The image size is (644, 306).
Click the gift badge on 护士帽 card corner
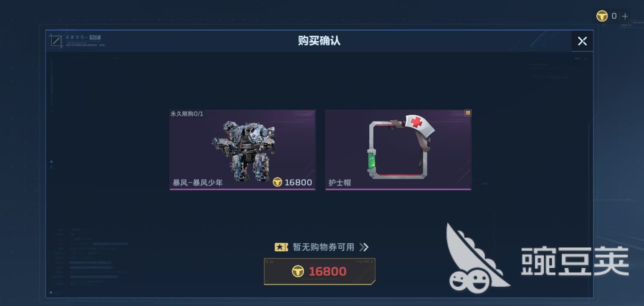(468, 113)
